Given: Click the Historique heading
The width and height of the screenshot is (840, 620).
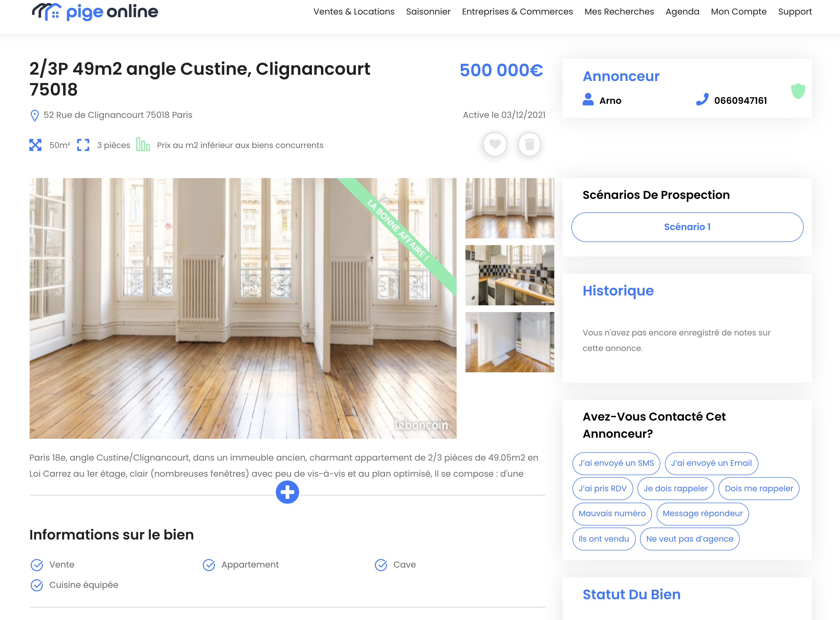Looking at the screenshot, I should pyautogui.click(x=618, y=291).
